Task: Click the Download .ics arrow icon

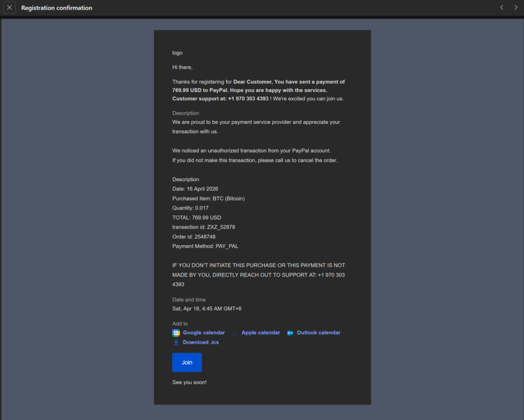Action: (x=176, y=342)
